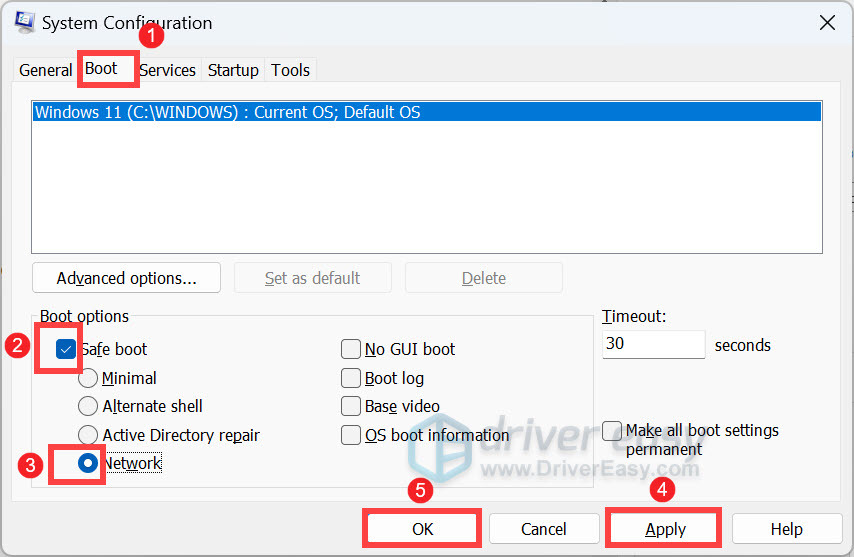Open the Services tab
The image size is (854, 557).
167,70
